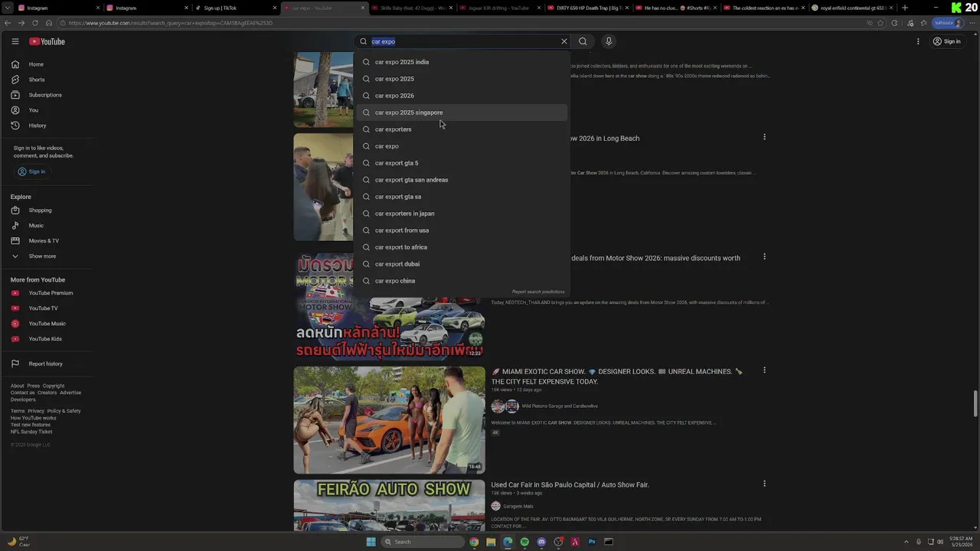Open options for Long Beach show video
The image size is (980, 551).
(764, 137)
